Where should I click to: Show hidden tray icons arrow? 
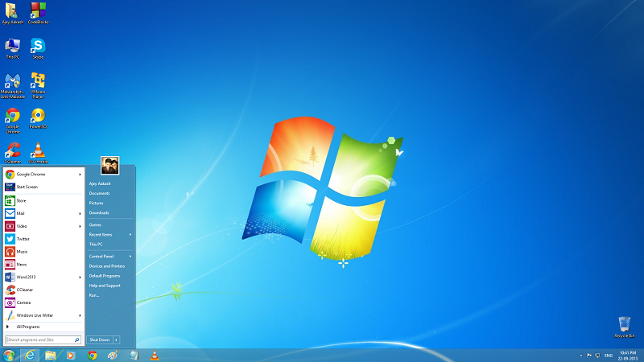tap(581, 356)
